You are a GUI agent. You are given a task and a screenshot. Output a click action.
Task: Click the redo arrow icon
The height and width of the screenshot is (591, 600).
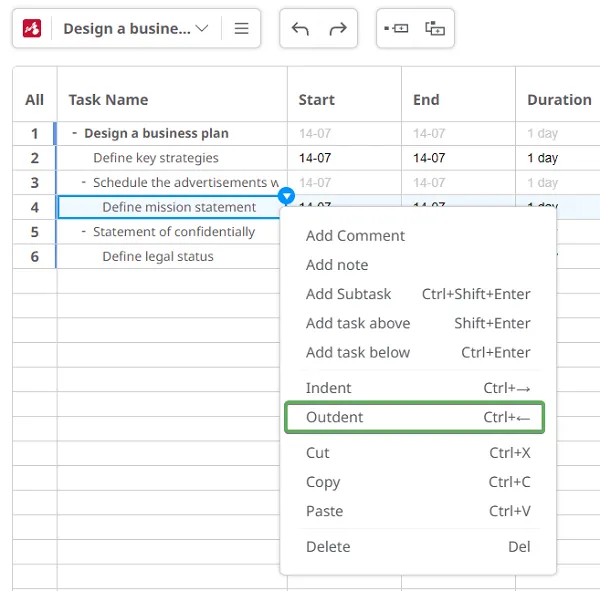tap(338, 29)
